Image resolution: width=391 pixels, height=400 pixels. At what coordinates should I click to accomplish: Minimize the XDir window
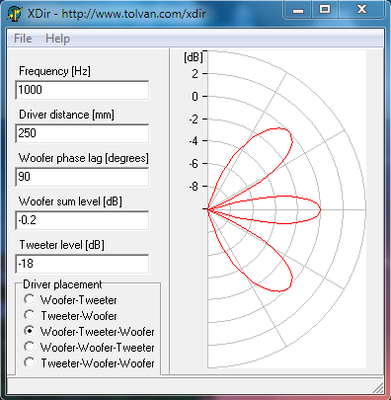point(298,9)
